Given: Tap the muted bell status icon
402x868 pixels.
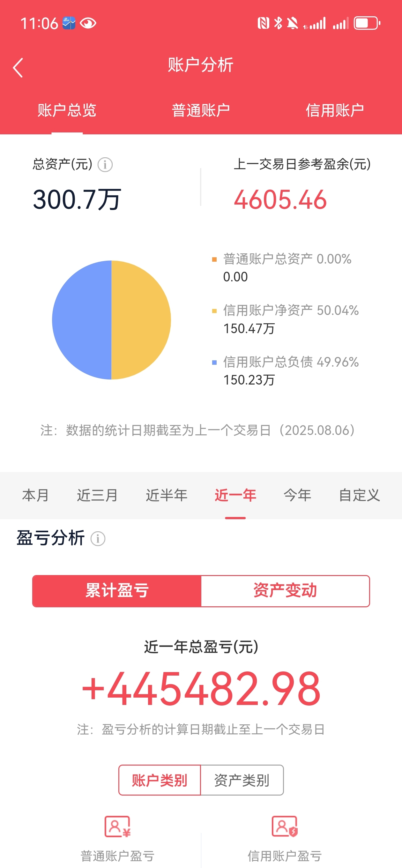Looking at the screenshot, I should [x=293, y=23].
